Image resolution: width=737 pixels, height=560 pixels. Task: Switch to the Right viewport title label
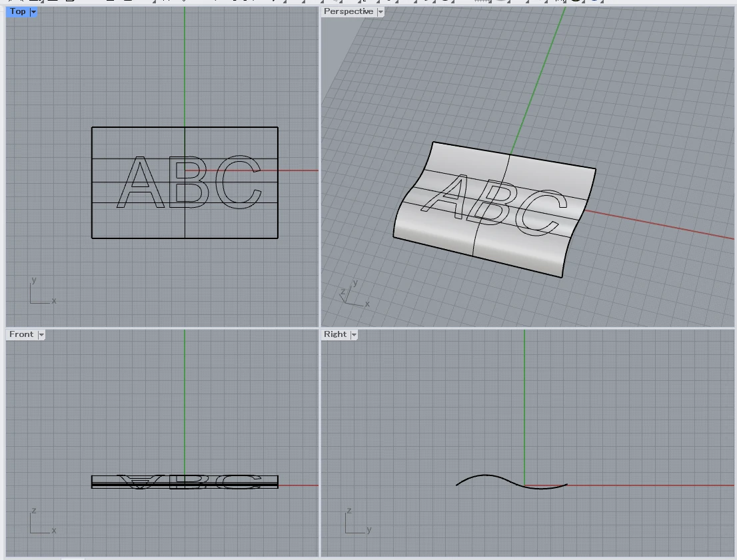(335, 334)
